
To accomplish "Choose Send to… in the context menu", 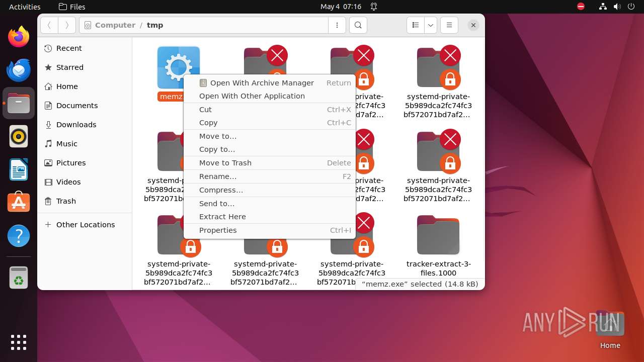I will pos(270,204).
